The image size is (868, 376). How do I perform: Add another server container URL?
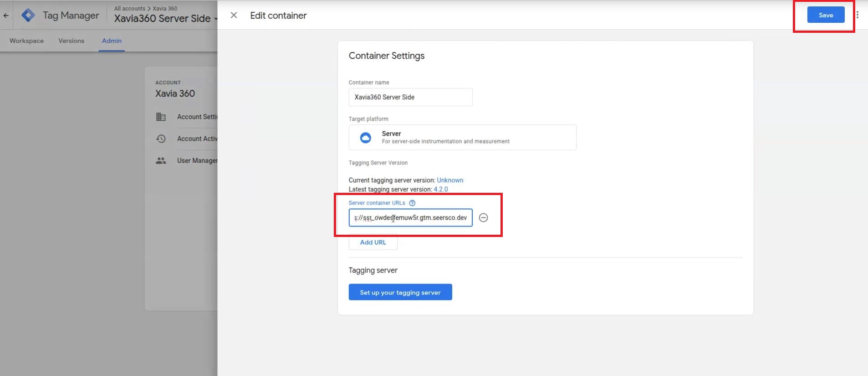373,242
